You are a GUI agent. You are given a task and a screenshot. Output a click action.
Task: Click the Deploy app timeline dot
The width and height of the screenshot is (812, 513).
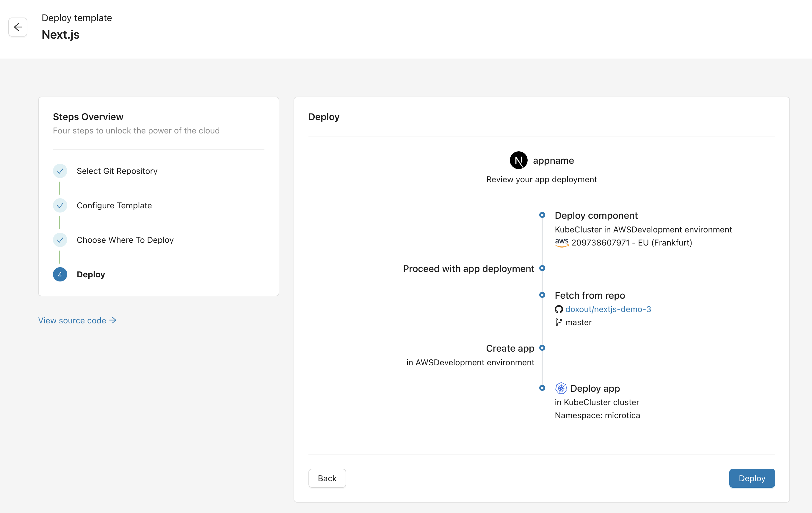(542, 388)
